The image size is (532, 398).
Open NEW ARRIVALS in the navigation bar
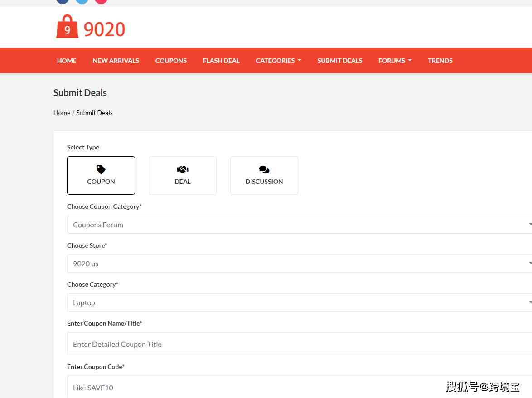click(x=116, y=61)
